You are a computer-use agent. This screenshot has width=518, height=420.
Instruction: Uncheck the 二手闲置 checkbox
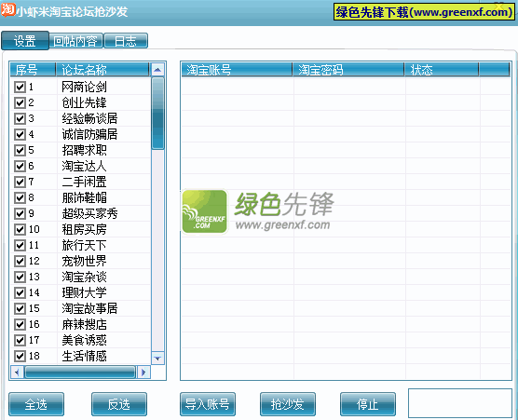click(x=20, y=183)
